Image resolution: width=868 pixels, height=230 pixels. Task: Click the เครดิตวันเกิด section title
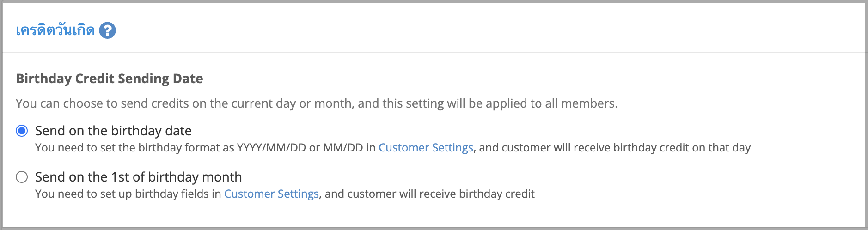(x=55, y=30)
